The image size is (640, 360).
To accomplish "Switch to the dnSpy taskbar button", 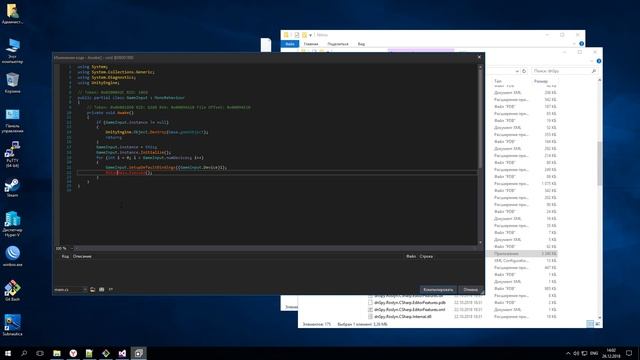I will pyautogui.click(x=138, y=353).
